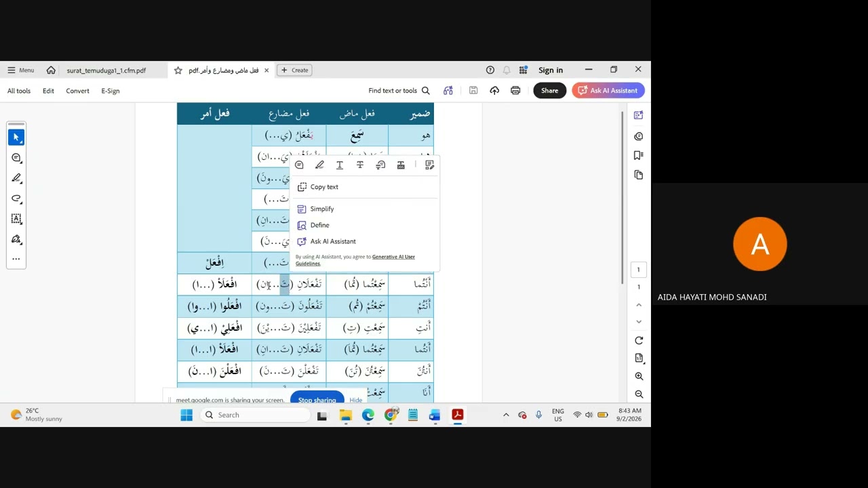This screenshot has height=488, width=868.
Task: Hide the Meet screen sharing bar
Action: 355,400
